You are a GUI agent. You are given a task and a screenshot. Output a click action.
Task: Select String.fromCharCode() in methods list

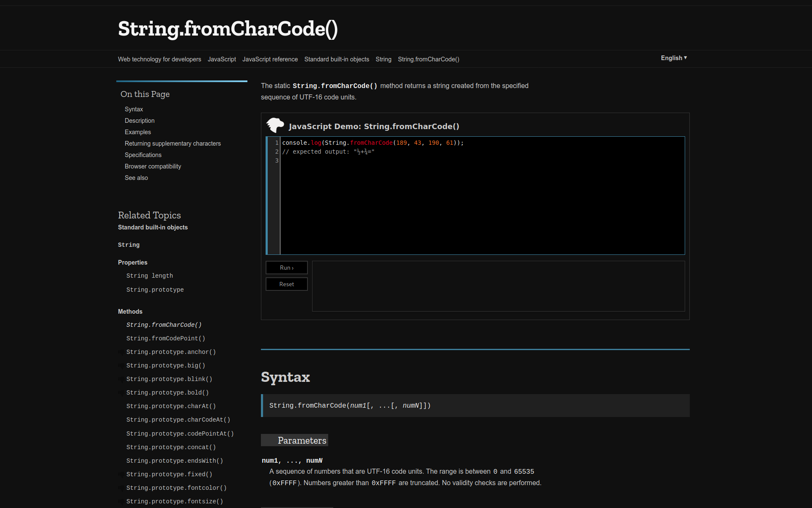click(x=164, y=325)
